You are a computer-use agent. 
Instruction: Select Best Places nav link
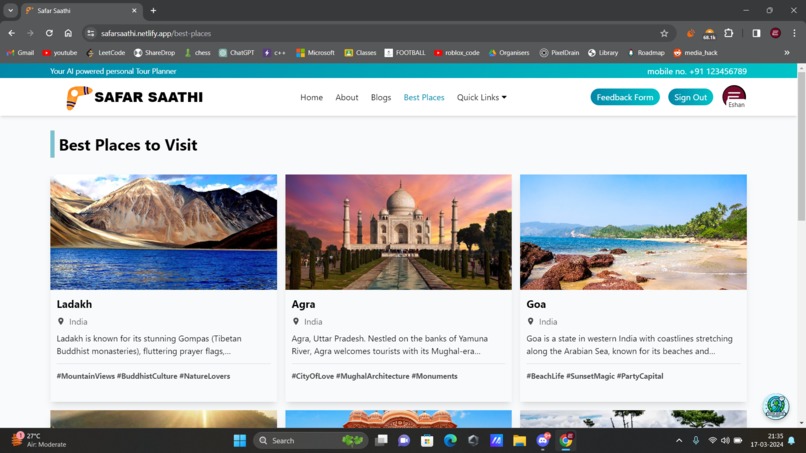(424, 97)
